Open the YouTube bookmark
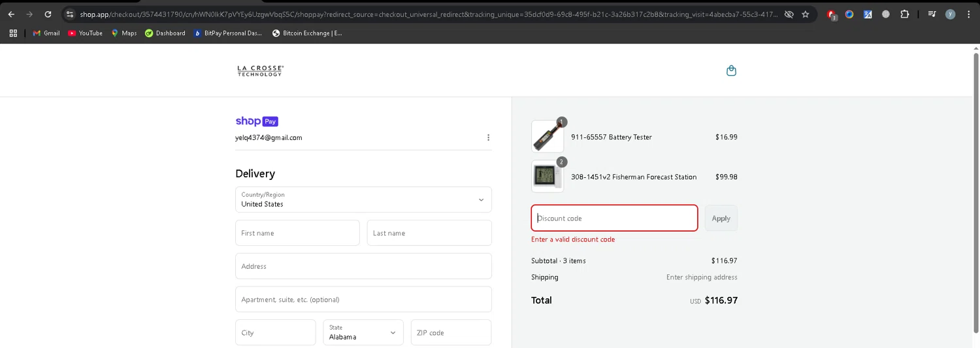Viewport: 980px width, 348px height. 85,33
